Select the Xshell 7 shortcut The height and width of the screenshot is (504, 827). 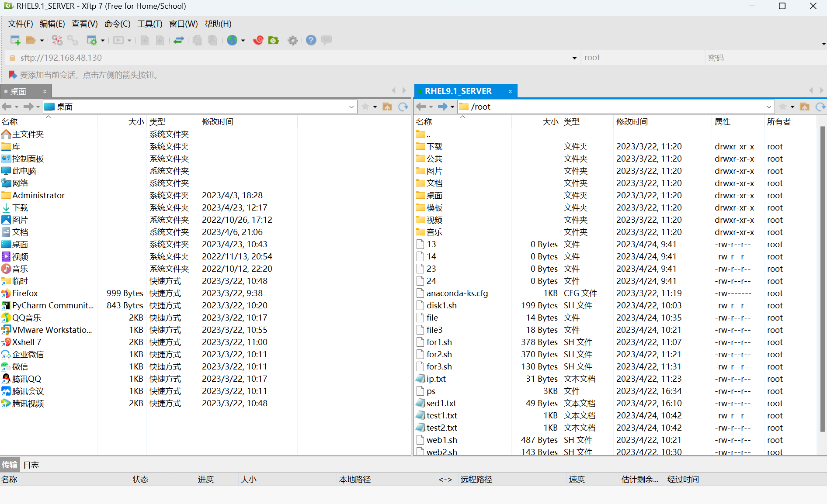tap(27, 342)
